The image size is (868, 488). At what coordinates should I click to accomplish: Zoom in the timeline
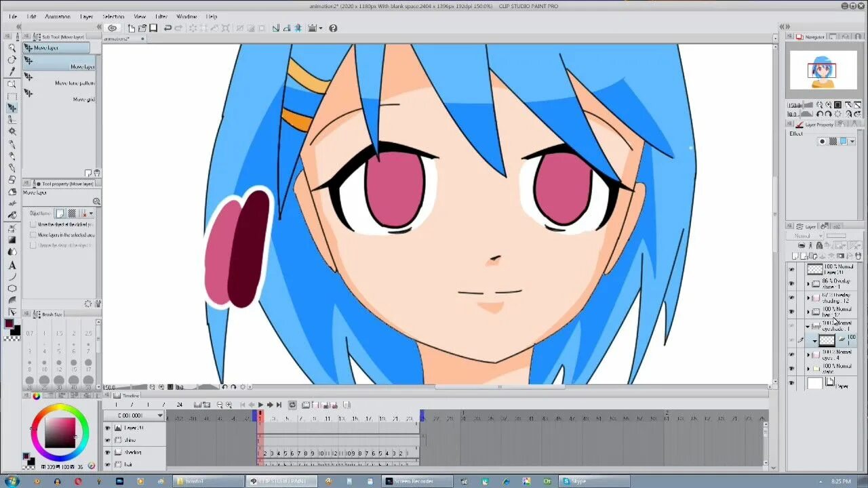(x=229, y=405)
